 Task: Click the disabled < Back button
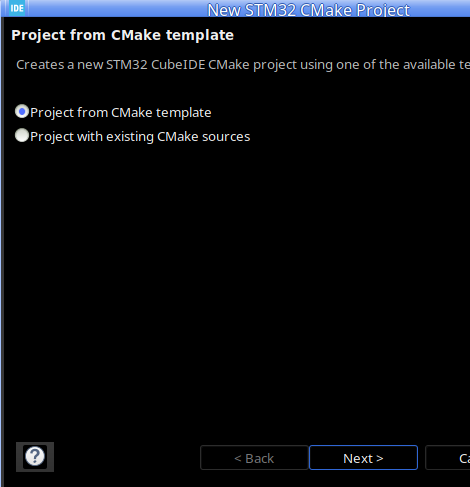pyautogui.click(x=254, y=458)
